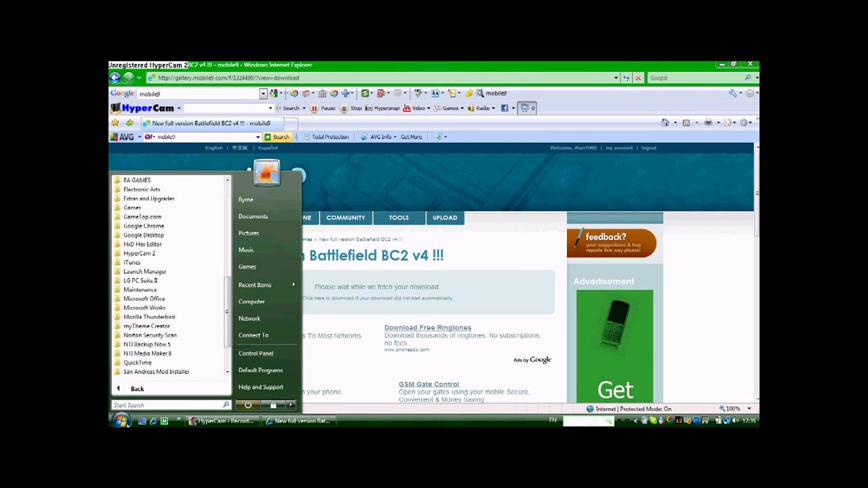Click the Internet Explorer Back arrow button

pos(115,78)
